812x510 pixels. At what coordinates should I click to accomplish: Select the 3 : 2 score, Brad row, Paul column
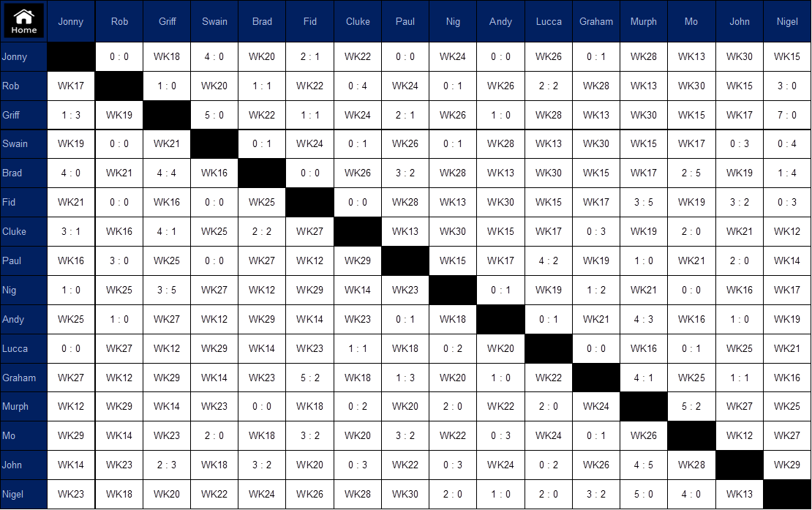[x=405, y=173]
